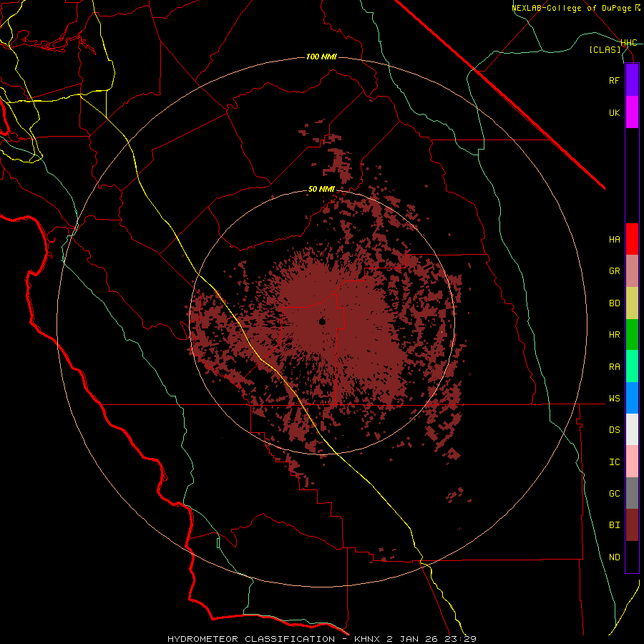644x644 pixels.
Task: Click the RA legend label
Action: point(614,367)
